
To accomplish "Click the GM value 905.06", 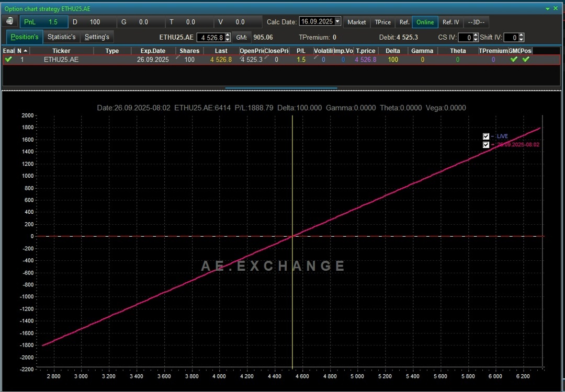I will tap(263, 37).
